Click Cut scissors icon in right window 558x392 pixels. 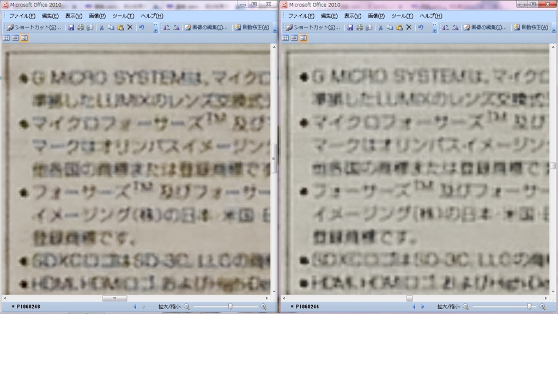click(381, 27)
